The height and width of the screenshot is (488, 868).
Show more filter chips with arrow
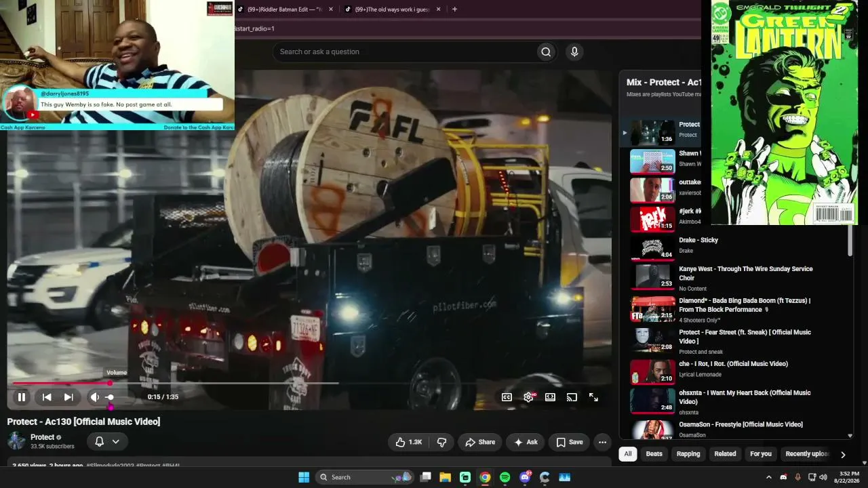[x=843, y=455]
